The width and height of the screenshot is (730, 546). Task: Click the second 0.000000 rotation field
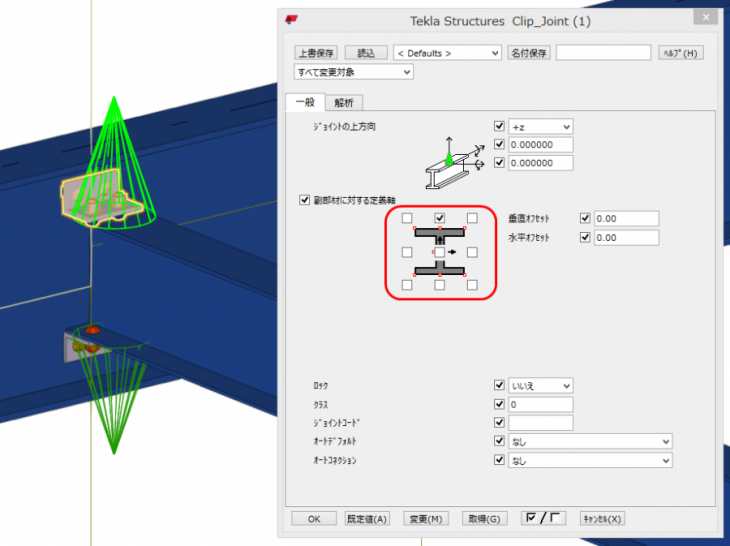[541, 163]
